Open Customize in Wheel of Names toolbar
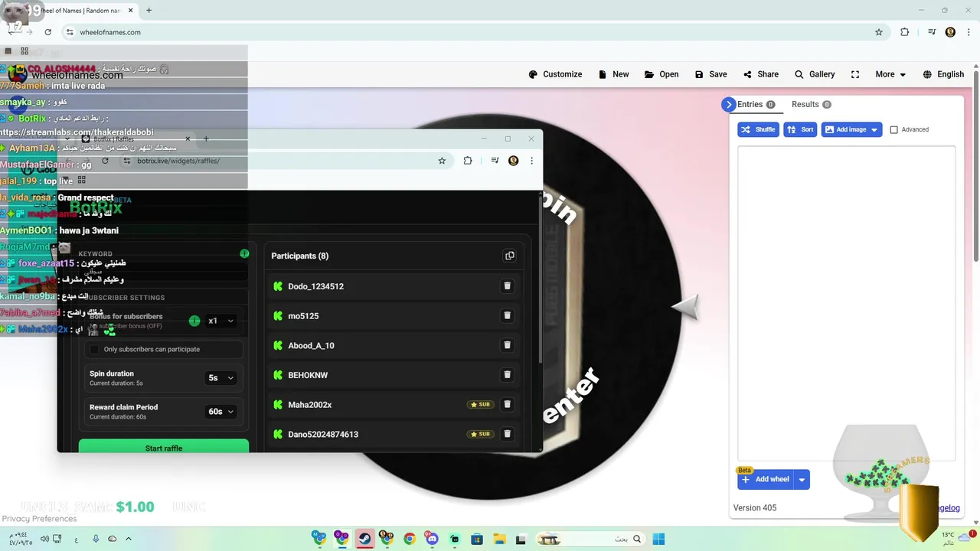This screenshot has height=551, width=980. tap(555, 74)
